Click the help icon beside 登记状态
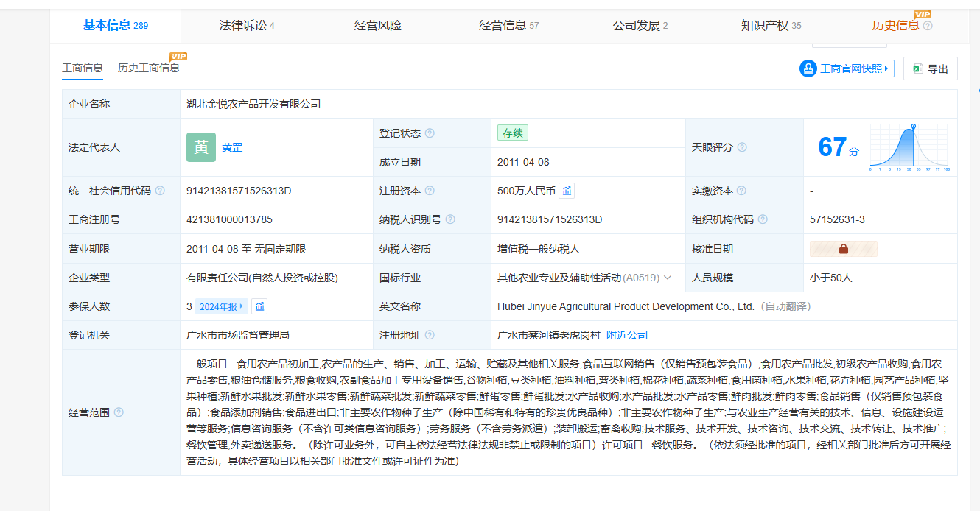 [430, 133]
